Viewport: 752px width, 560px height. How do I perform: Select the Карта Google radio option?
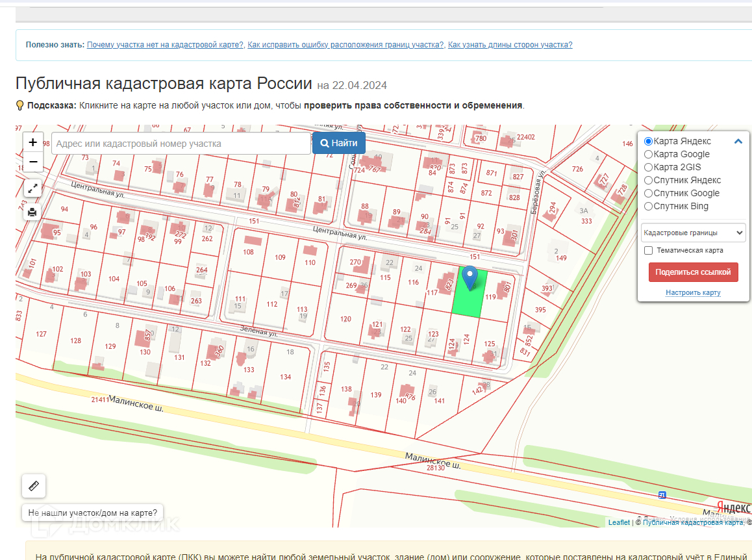[648, 154]
